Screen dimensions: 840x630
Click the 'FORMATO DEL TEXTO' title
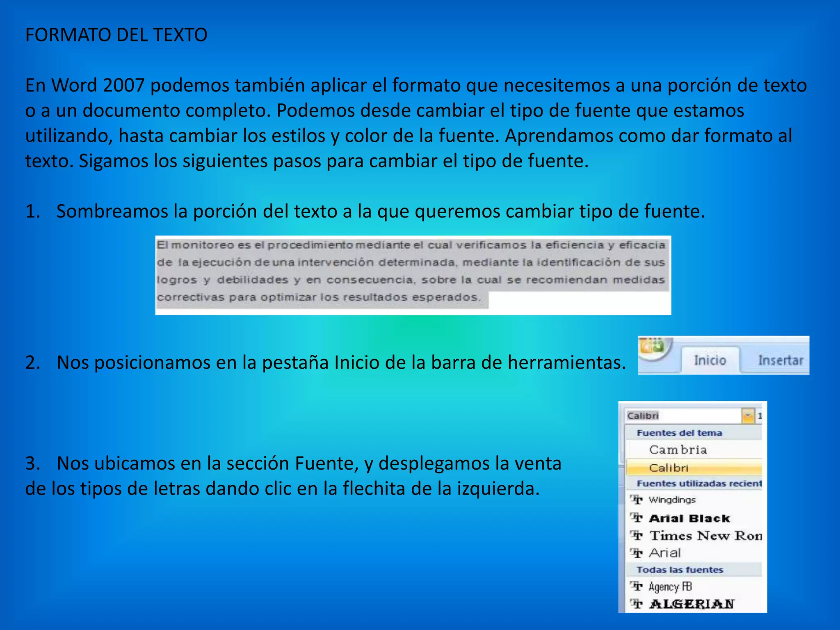coord(116,35)
